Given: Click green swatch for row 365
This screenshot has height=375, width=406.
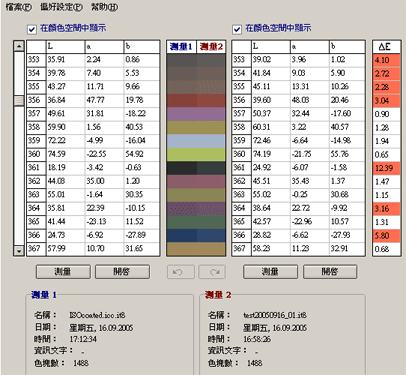Looking at the screenshot, I should coord(196,222).
